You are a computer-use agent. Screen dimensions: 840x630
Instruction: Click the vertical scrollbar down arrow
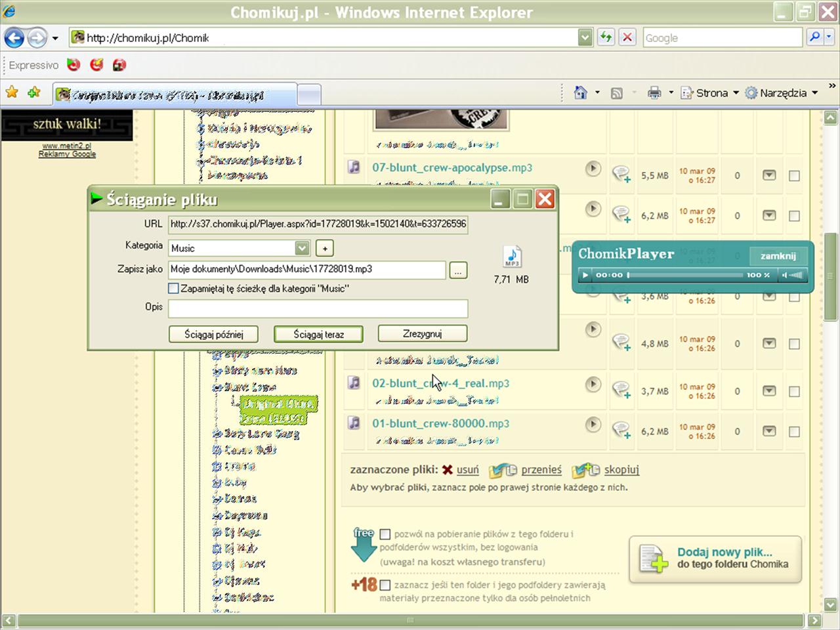831,604
